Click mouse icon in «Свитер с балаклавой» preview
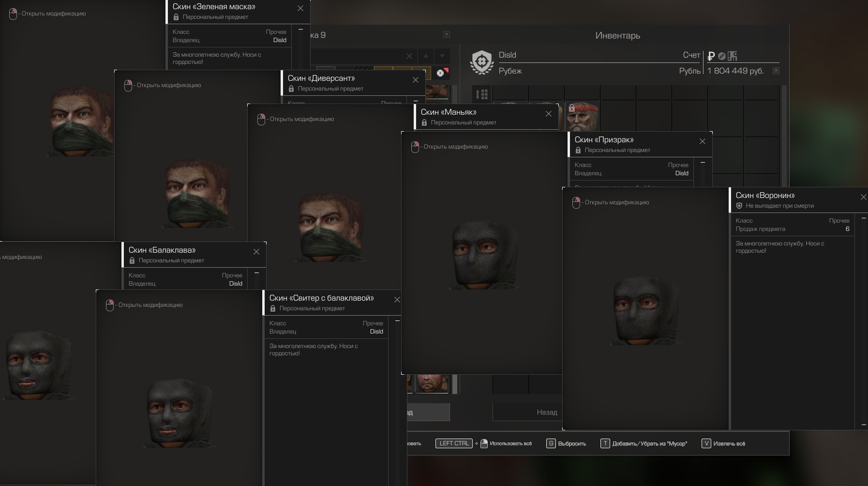The image size is (868, 486). (x=110, y=305)
